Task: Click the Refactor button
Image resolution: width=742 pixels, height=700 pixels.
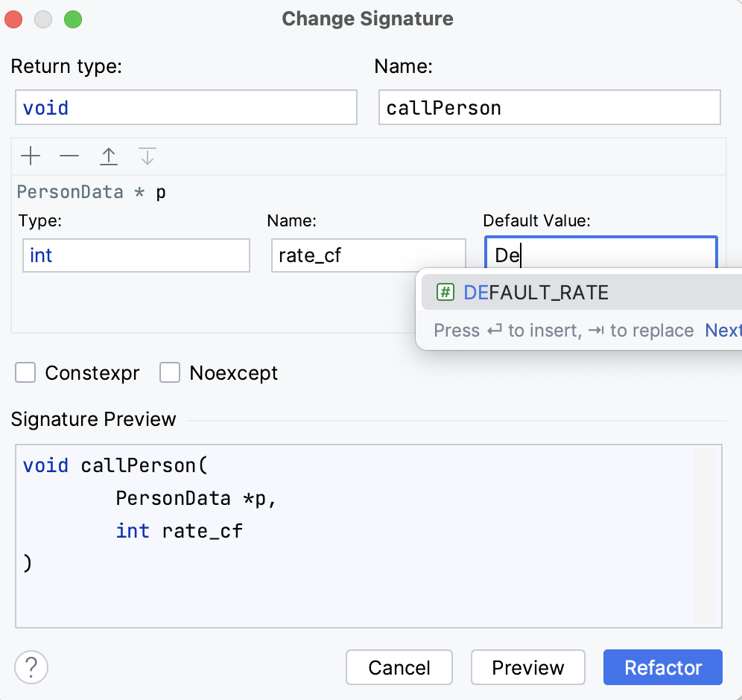Action: pos(662,667)
